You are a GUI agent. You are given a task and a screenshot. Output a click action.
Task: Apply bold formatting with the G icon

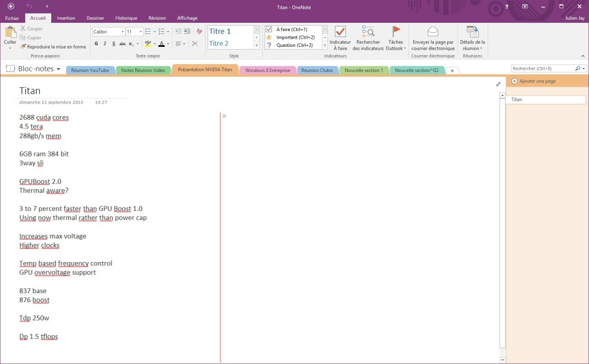click(97, 43)
